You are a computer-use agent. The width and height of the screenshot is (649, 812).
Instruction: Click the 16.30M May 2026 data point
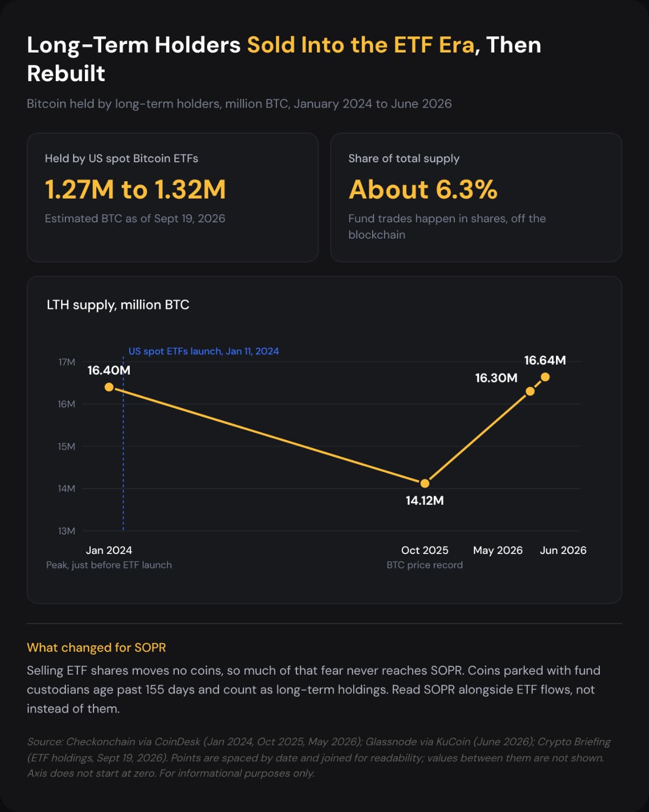point(530,391)
